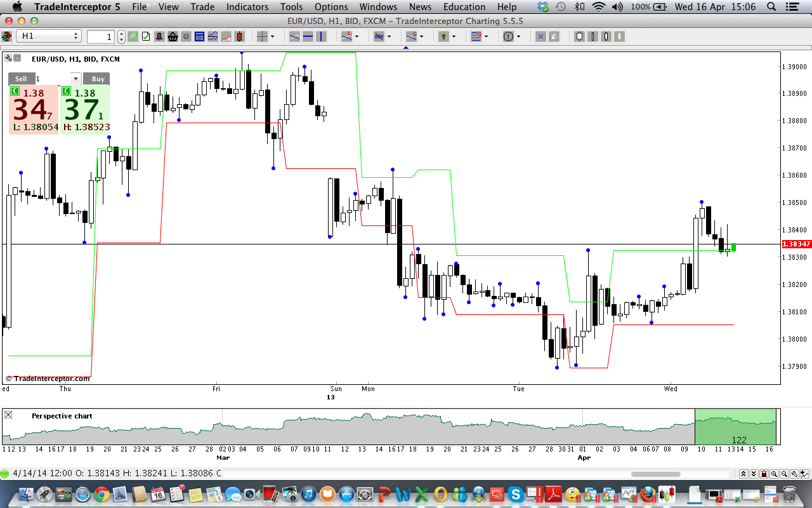This screenshot has width=812, height=508.
Task: Select the horizontal line drawing tool
Action: 308,36
